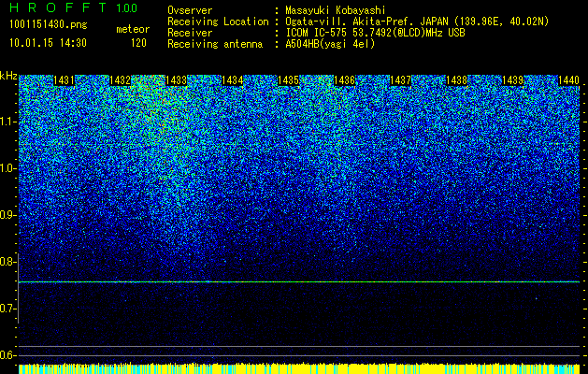Click the 1438 time marker
This screenshot has width=588, height=374.
pyautogui.click(x=457, y=80)
